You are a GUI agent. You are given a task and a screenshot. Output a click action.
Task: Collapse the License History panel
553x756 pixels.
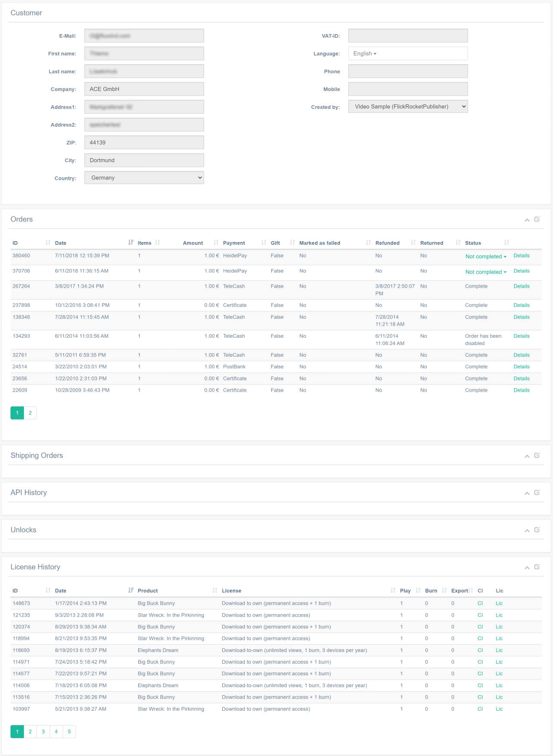(x=527, y=568)
